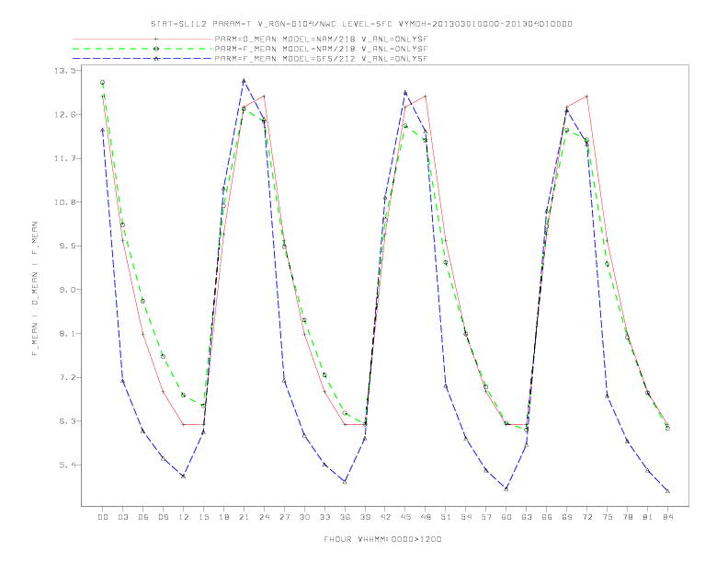
Task: Select the legend entry PARM=F_MEAN MODEL=GFS/212
Action: point(321,59)
